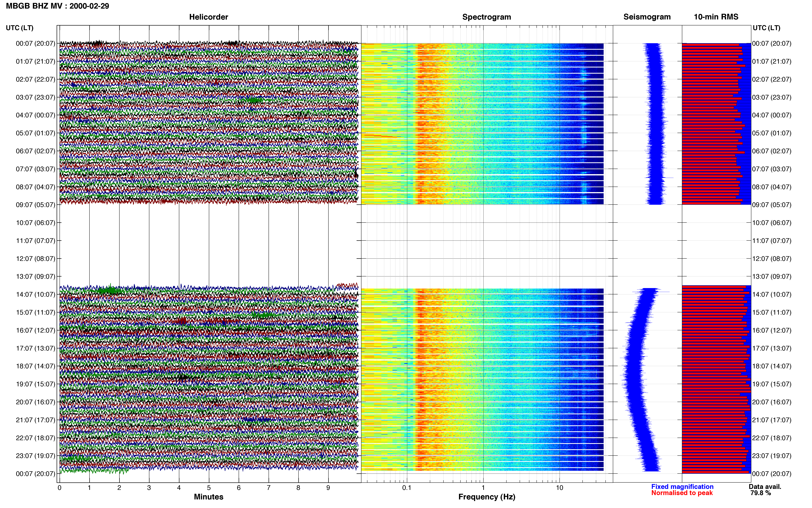Click the left-axis time label '19:07 (15:07)'
The width and height of the screenshot is (812, 508).
[36, 384]
